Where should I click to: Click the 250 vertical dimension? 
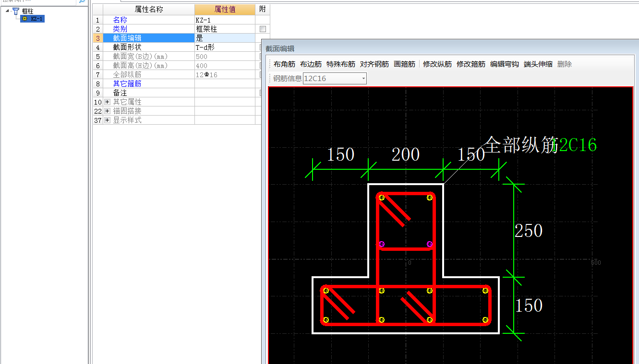(x=529, y=231)
